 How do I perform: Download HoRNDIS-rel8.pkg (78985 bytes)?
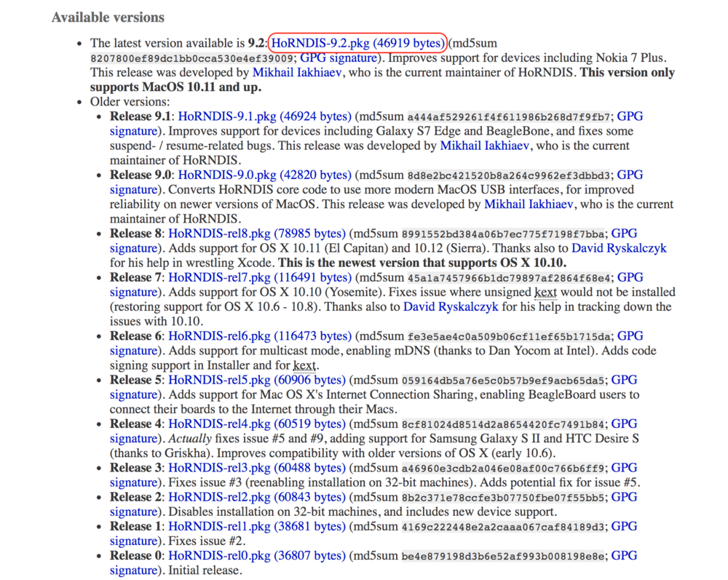(x=257, y=234)
